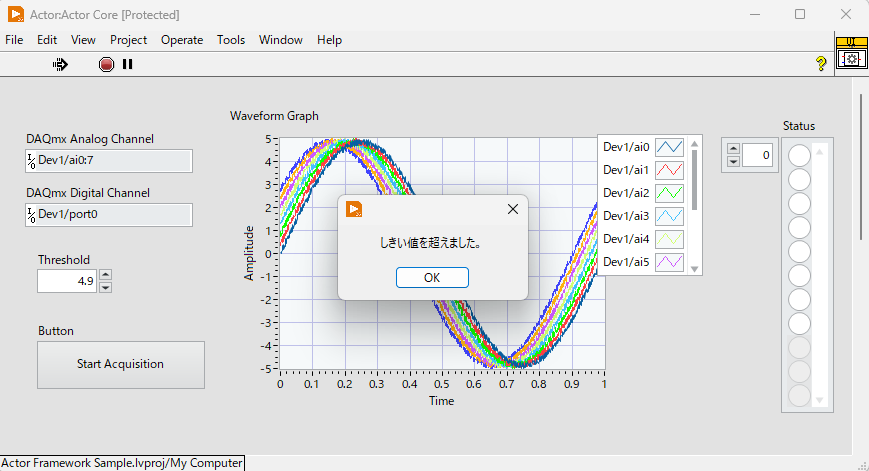
Task: Click the window's vertical scrollbar
Action: (861, 167)
